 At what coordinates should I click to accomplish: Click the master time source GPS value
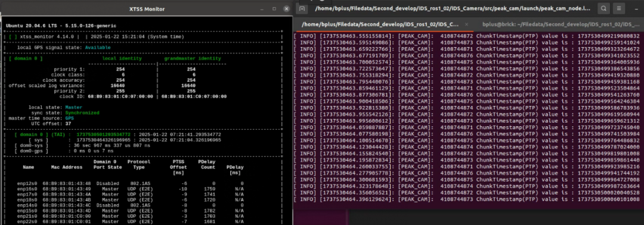tap(69, 118)
